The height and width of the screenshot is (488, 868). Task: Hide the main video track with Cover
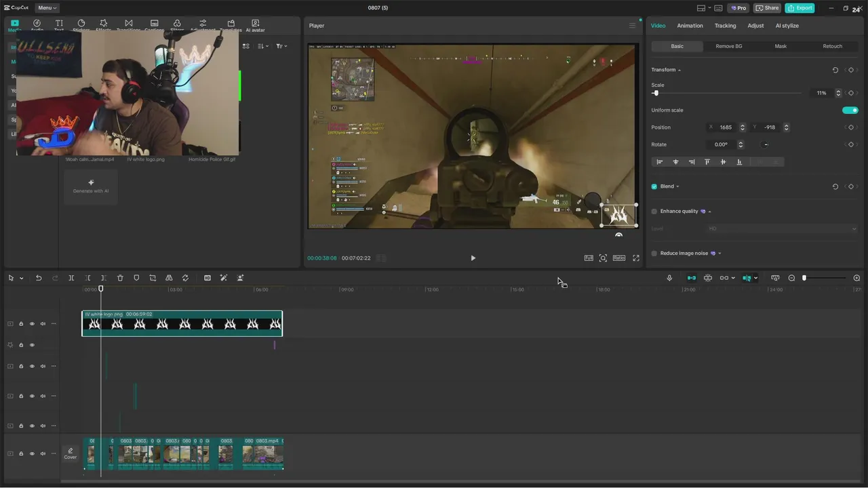point(32,453)
